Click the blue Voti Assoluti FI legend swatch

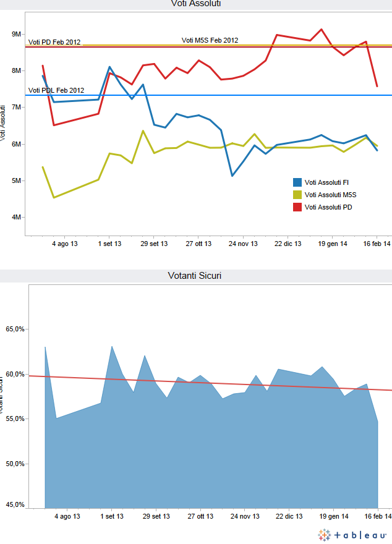tap(297, 182)
